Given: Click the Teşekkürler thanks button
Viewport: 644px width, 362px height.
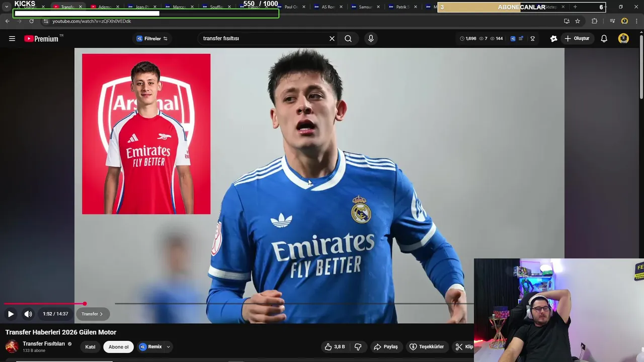Looking at the screenshot, I should [x=427, y=347].
